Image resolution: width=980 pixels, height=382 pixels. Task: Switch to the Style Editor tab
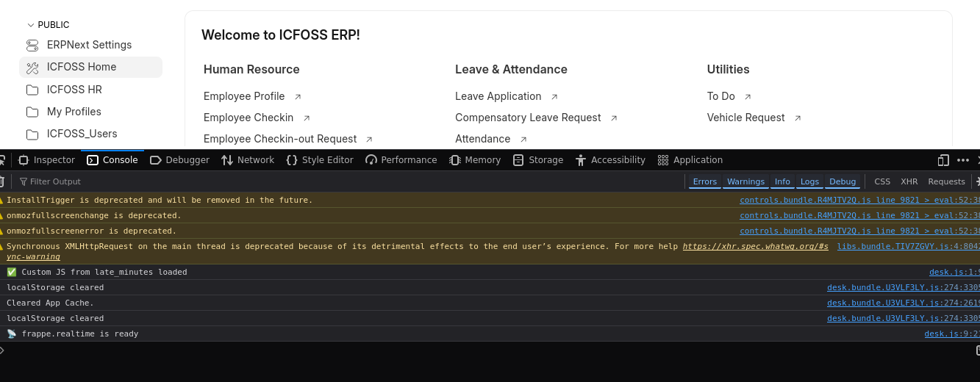click(x=320, y=160)
